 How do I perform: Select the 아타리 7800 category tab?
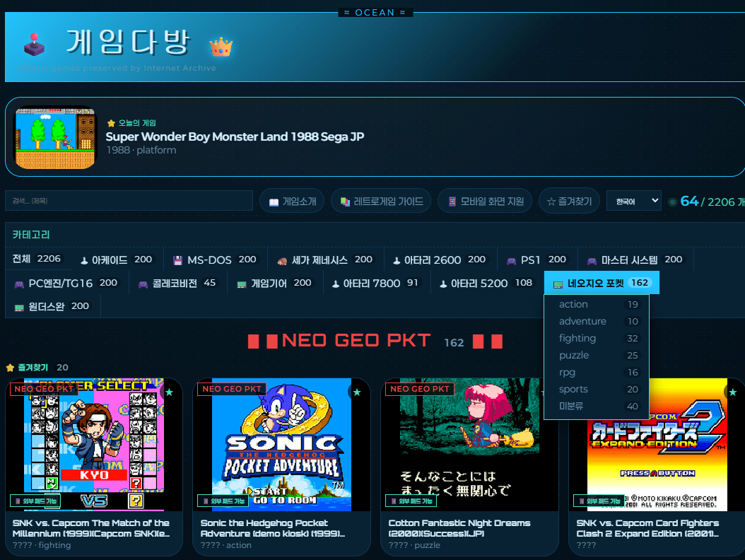pyautogui.click(x=375, y=283)
